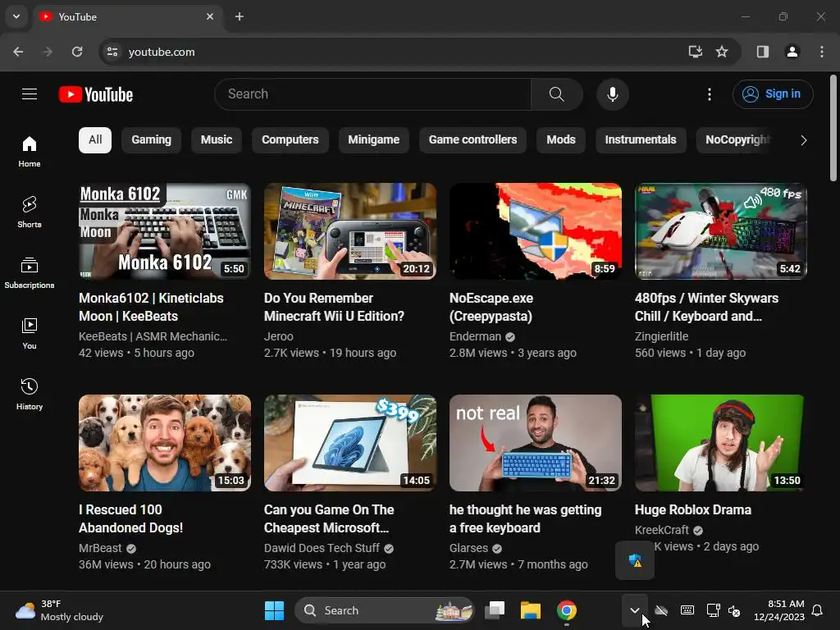
Task: Install YouTube app from address bar
Action: (696, 52)
